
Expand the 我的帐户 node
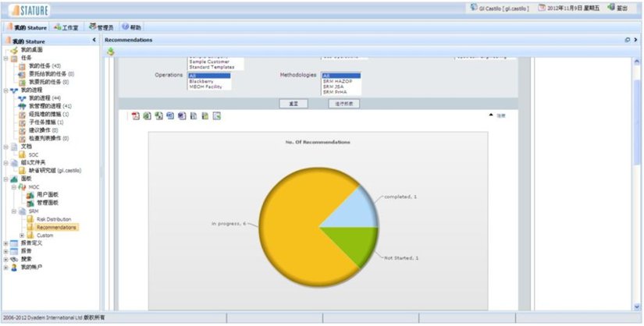tap(5, 268)
